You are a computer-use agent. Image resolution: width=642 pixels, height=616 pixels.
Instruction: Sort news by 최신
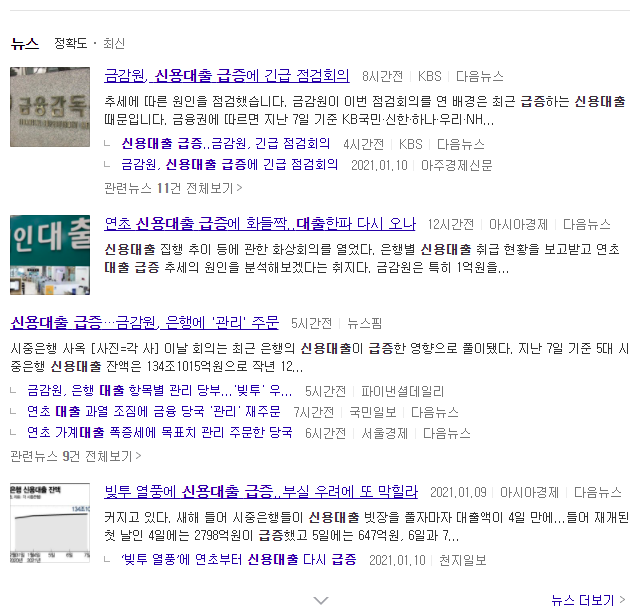pos(114,43)
